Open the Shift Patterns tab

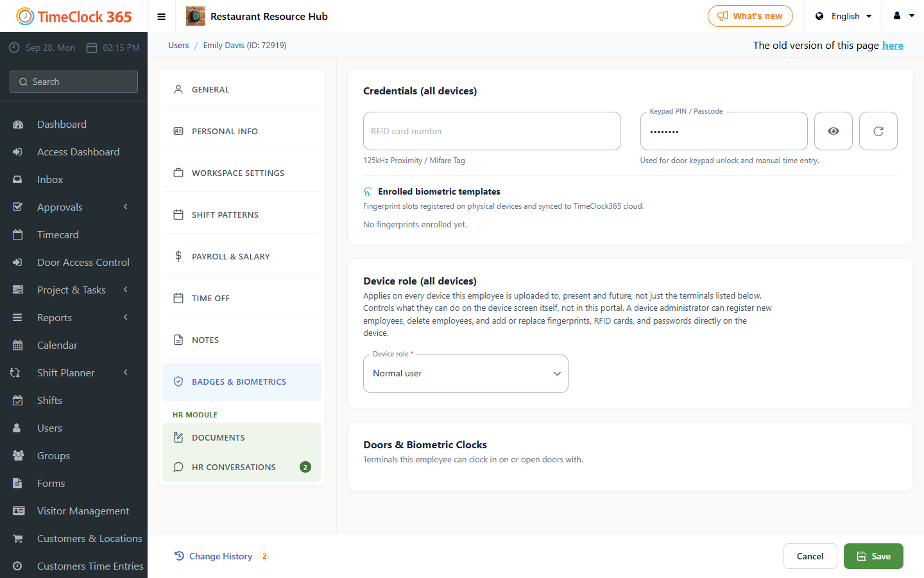click(242, 215)
